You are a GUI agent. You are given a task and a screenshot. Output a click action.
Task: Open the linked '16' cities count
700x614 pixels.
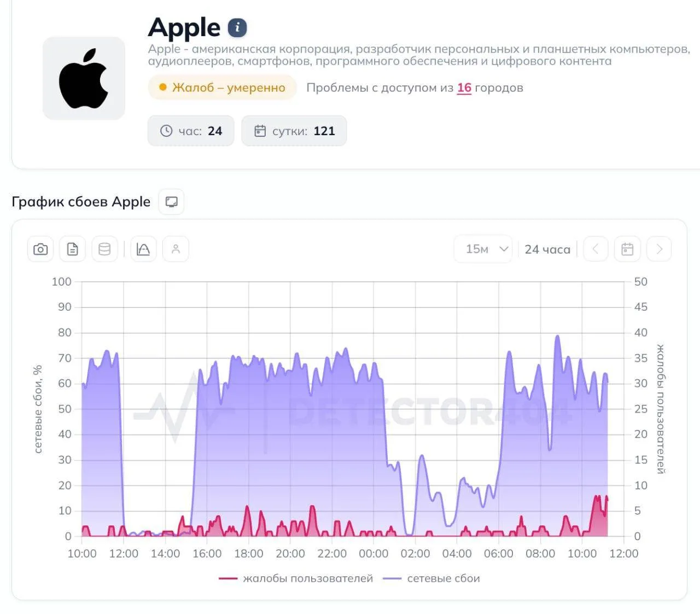point(464,88)
